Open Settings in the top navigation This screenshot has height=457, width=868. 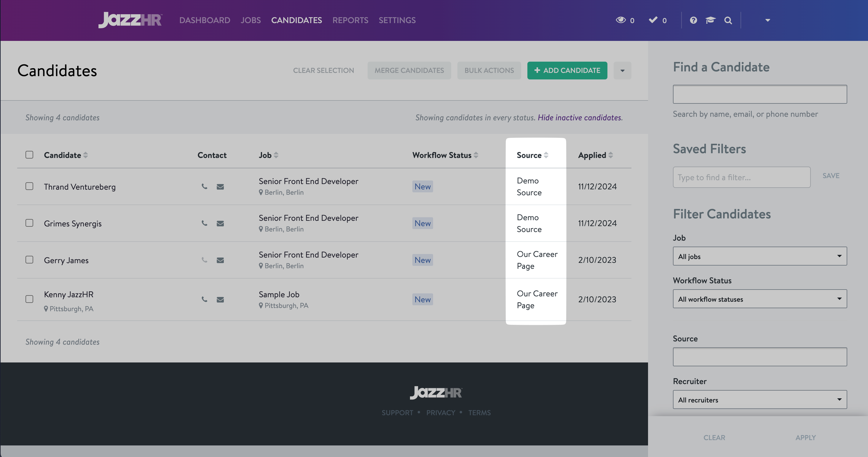[x=397, y=20]
